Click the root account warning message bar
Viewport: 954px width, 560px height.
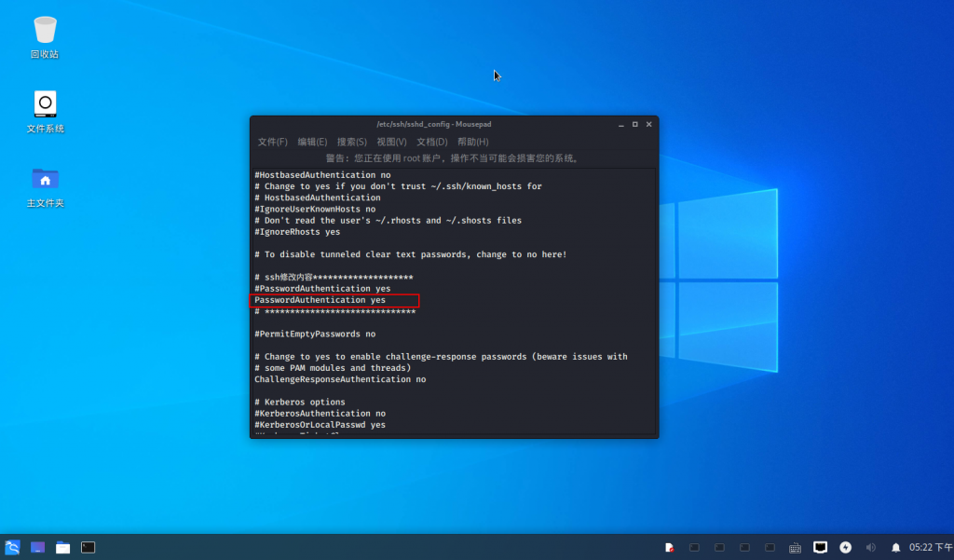coord(454,158)
